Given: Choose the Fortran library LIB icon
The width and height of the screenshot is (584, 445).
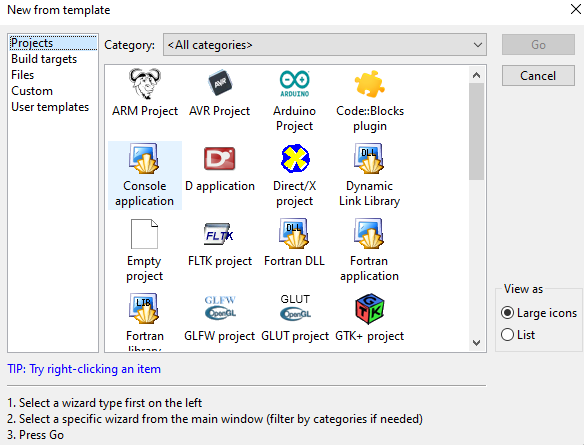Looking at the screenshot, I should [x=145, y=309].
